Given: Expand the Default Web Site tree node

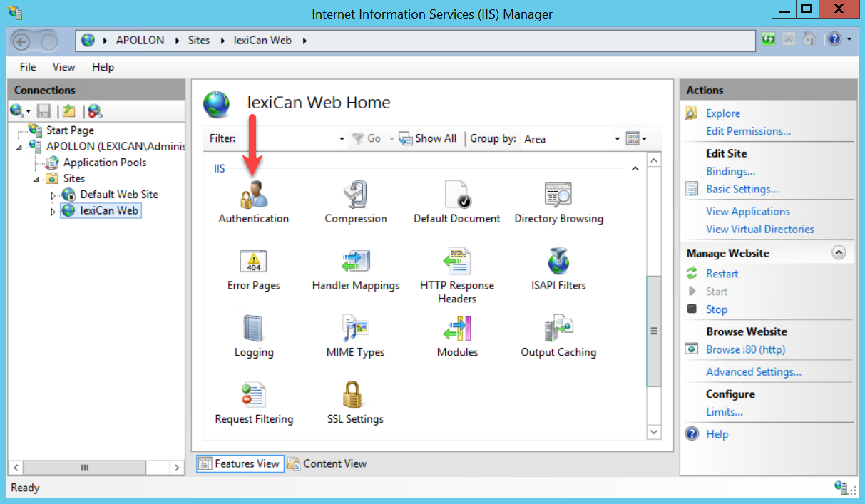Looking at the screenshot, I should point(53,195).
